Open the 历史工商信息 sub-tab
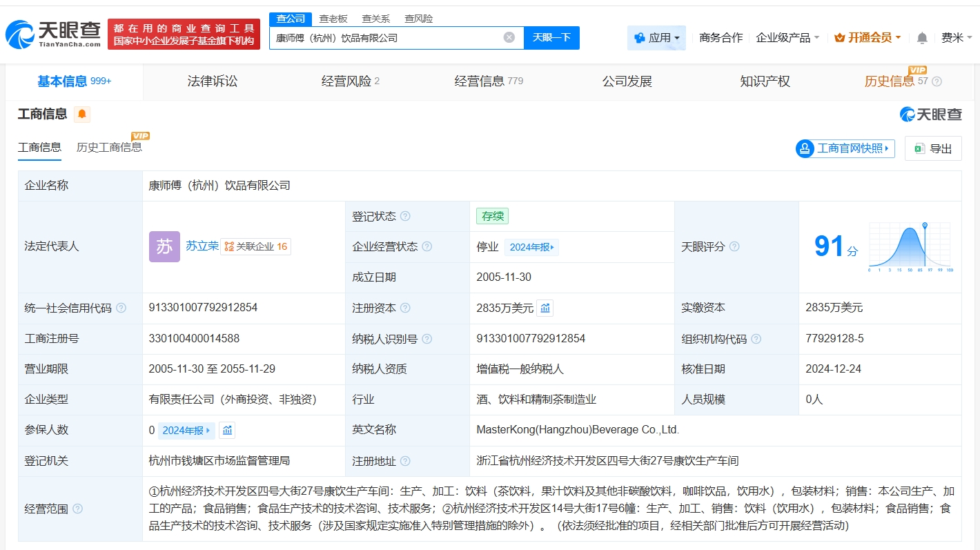The width and height of the screenshot is (980, 550). click(x=109, y=147)
